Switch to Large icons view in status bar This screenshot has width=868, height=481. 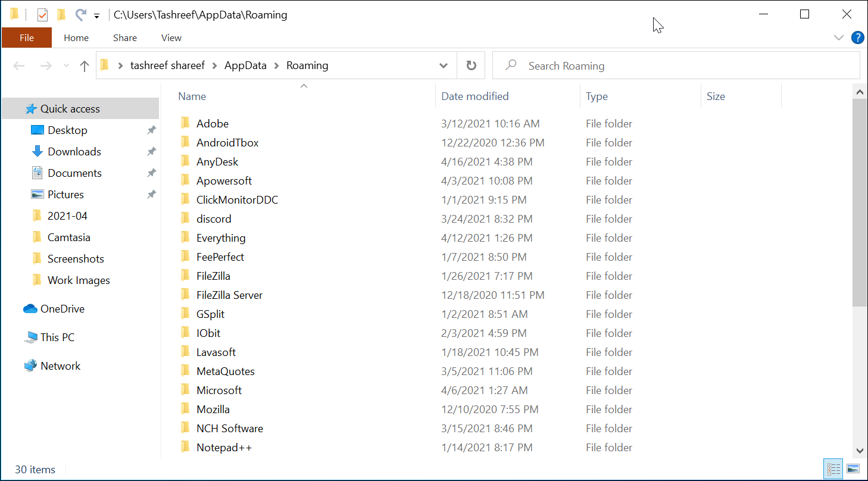point(853,469)
